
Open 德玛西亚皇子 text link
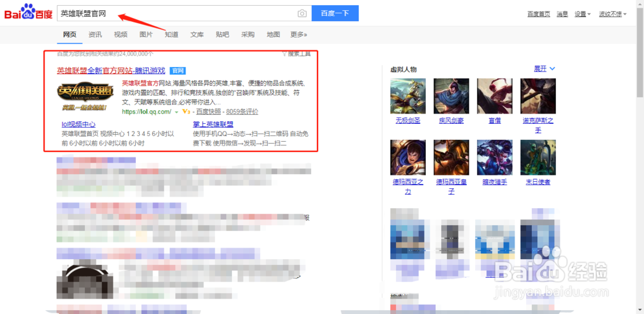pyautogui.click(x=451, y=186)
